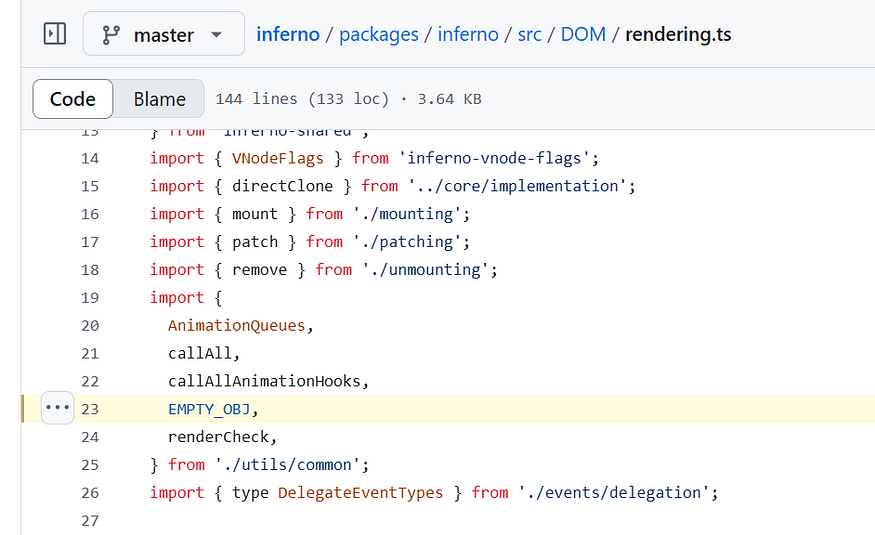Screen dimensions: 875x535
Task: Click the DelegateEventTypes identifier
Action: [360, 493]
